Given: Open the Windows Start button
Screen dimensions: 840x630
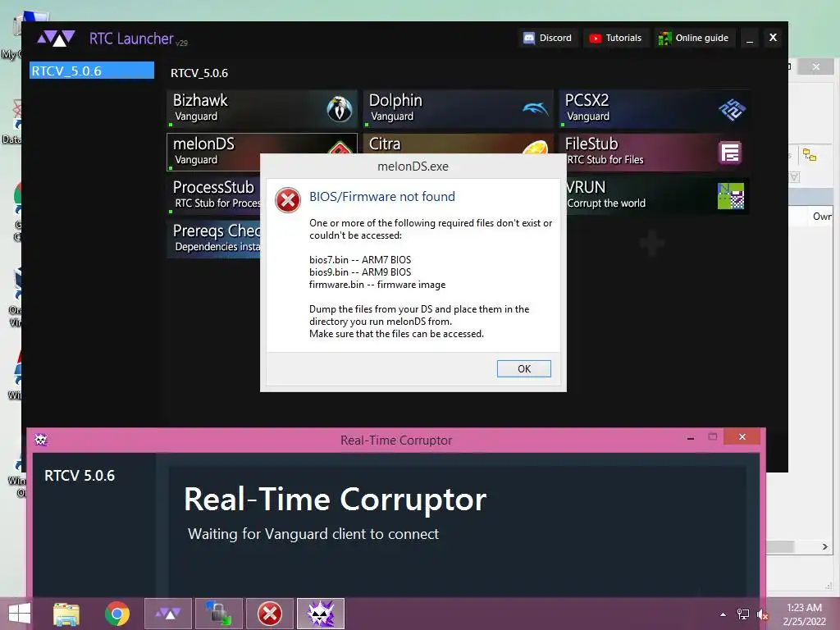Looking at the screenshot, I should coord(20,614).
